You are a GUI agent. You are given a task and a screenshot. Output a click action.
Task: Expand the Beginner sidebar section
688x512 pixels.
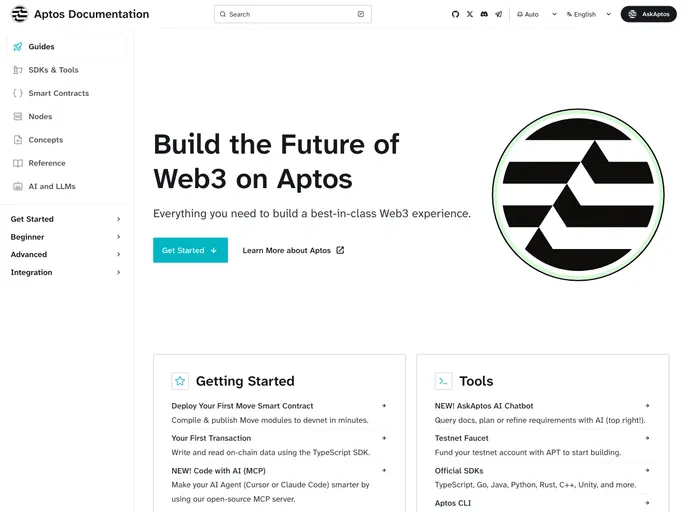[65, 237]
